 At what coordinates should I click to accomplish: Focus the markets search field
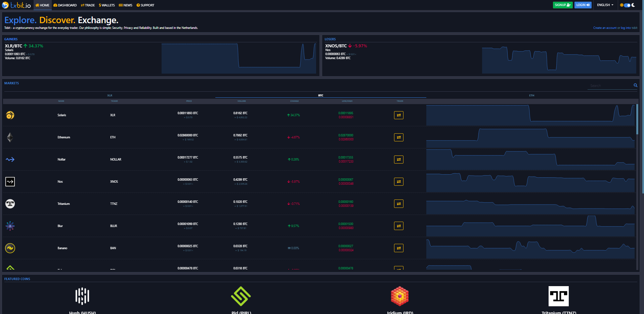(x=611, y=86)
